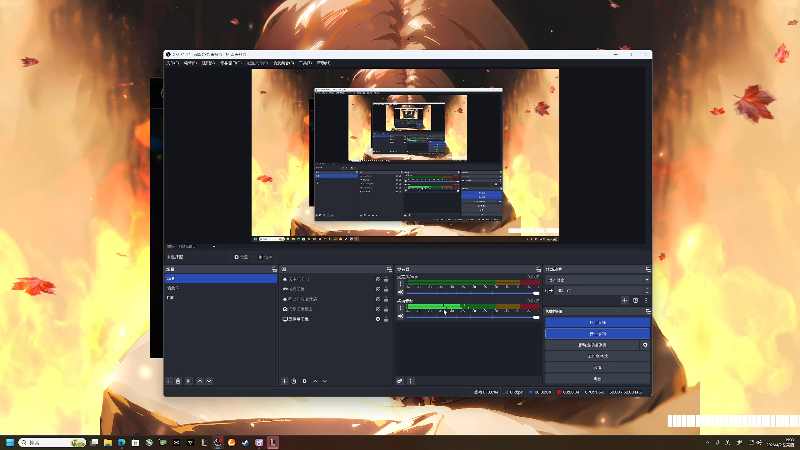Click the add source plus icon
The image size is (800, 450).
[284, 381]
